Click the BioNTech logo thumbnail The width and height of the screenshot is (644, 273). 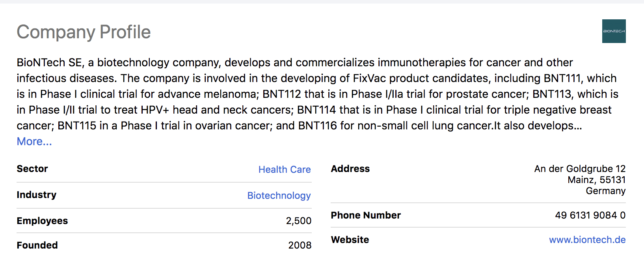coord(614,31)
